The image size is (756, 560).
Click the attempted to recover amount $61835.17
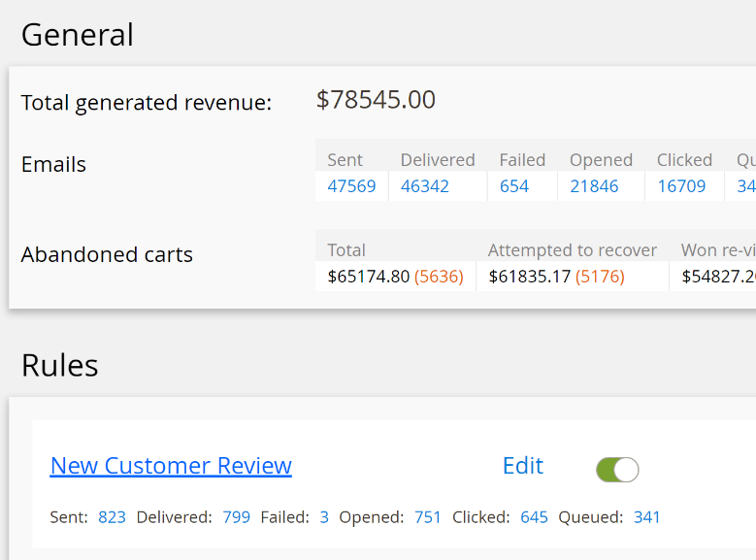(x=530, y=277)
